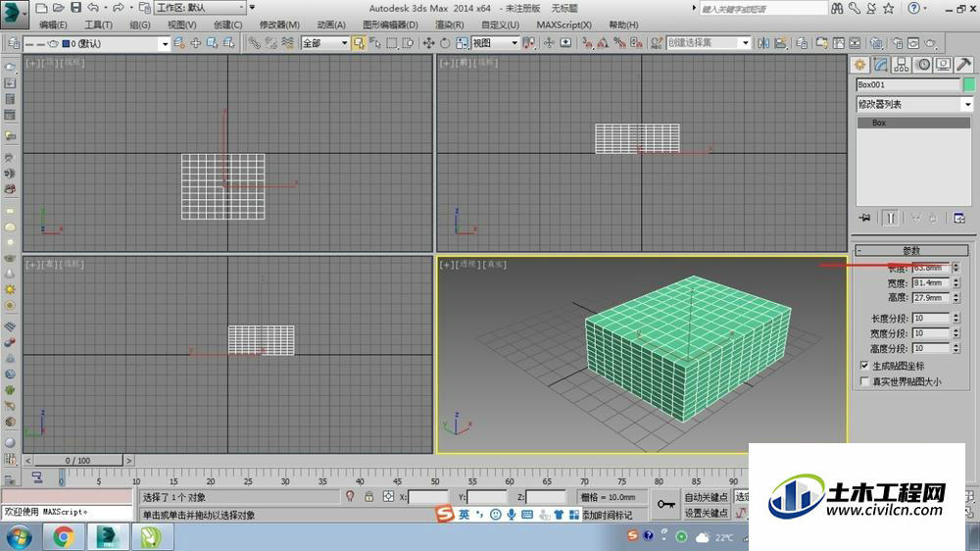Screen dimensions: 980x551
Task: Click the Undo arrow icon
Action: [x=93, y=8]
